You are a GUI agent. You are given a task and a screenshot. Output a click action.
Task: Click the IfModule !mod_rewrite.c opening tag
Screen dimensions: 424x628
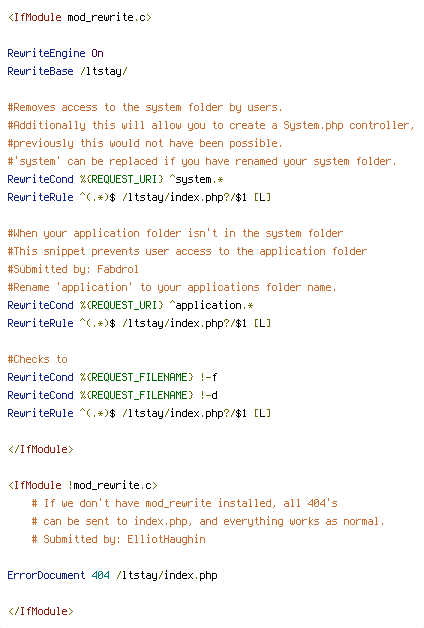[83, 485]
